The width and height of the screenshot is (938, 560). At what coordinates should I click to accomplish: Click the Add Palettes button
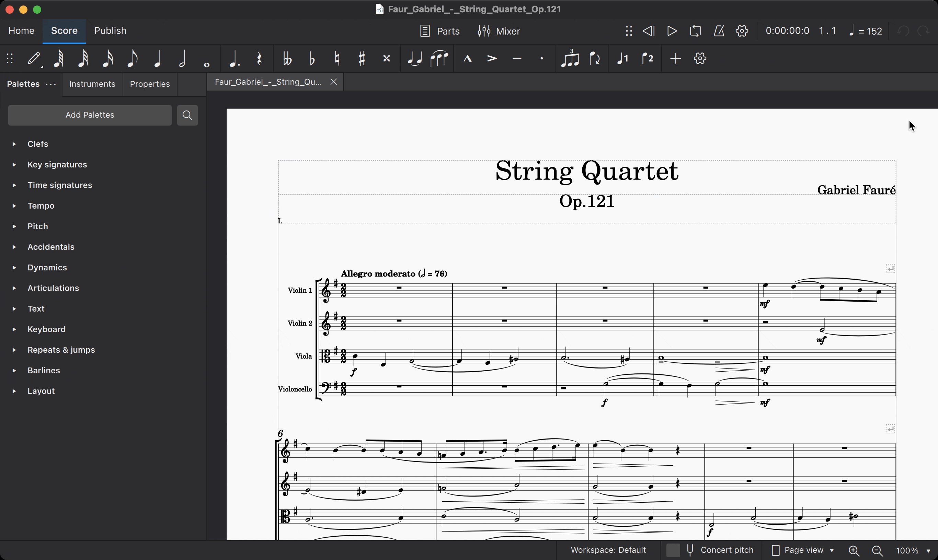[89, 115]
